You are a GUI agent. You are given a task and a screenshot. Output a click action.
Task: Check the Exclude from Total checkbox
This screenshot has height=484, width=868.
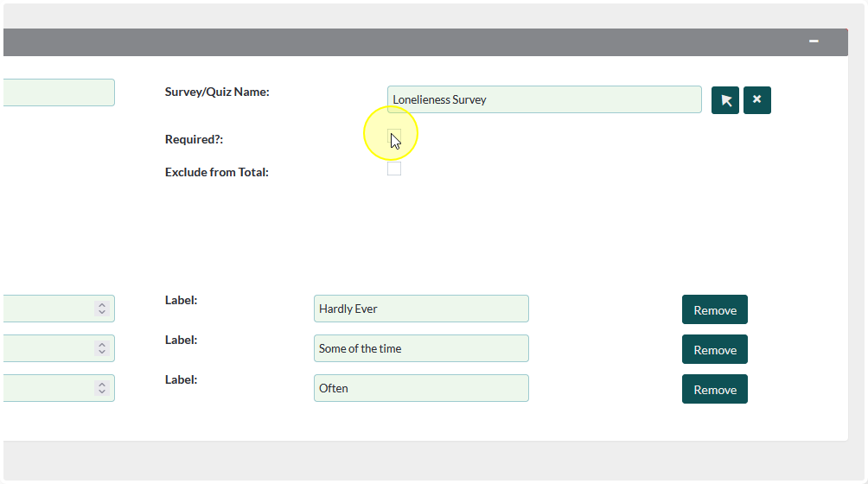[394, 169]
